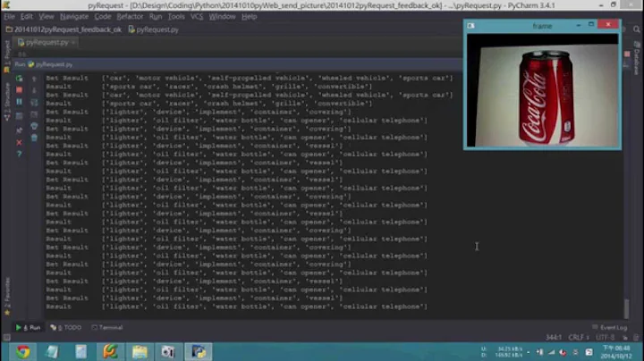Open the Project tool window sidebar tab

[x=6, y=55]
